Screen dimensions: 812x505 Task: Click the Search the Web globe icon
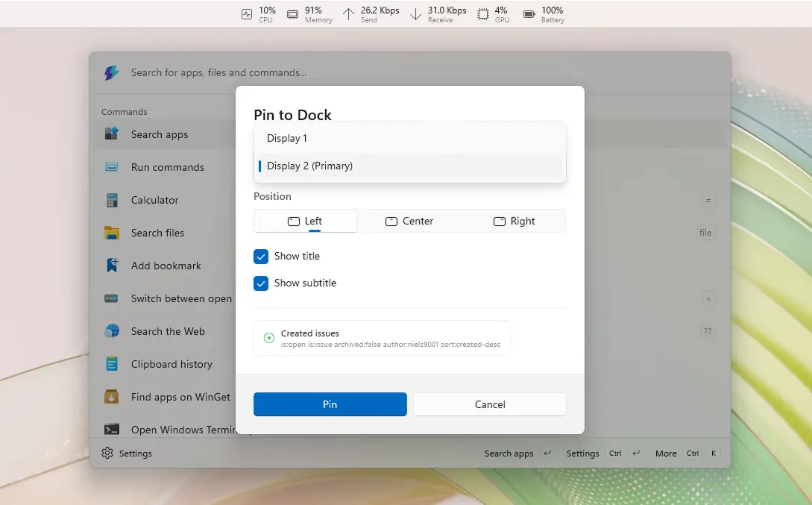(x=112, y=331)
